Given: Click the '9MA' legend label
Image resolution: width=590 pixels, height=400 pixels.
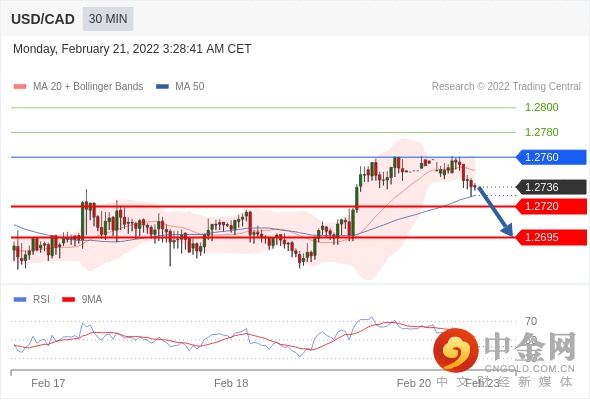Looking at the screenshot, I should tap(92, 300).
